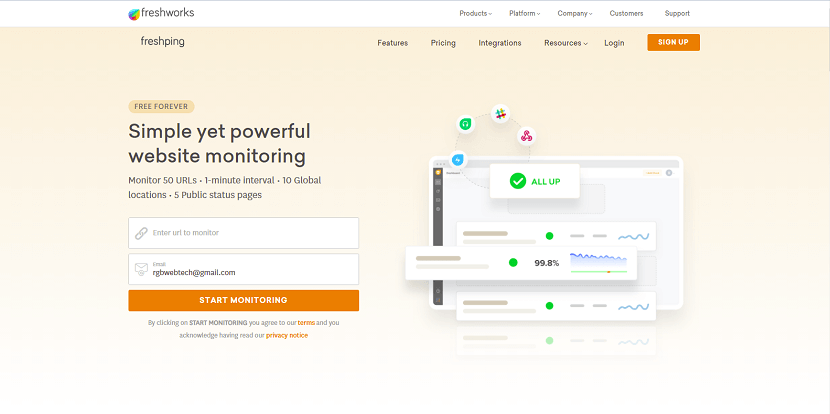
Task: Open the terms link
Action: 306,322
